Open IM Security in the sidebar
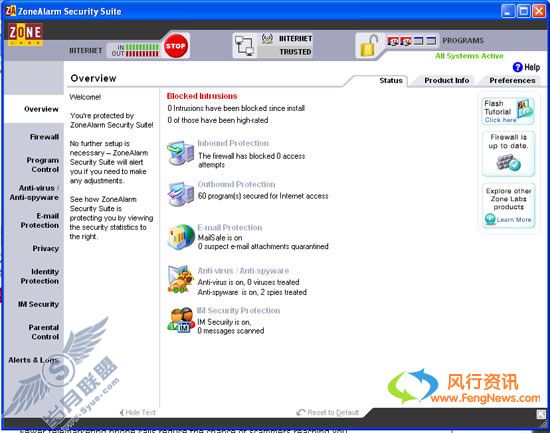 pyautogui.click(x=38, y=304)
